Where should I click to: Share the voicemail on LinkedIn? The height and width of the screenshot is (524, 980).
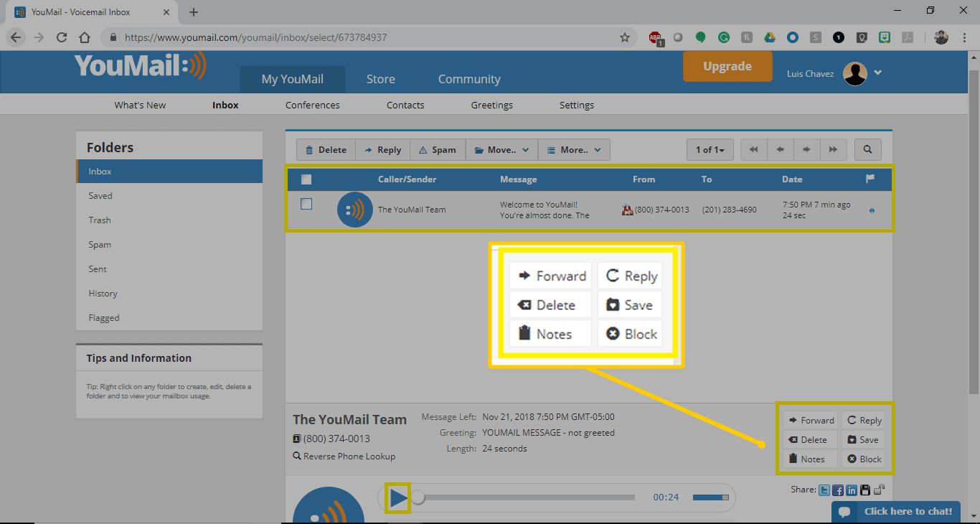coord(852,490)
